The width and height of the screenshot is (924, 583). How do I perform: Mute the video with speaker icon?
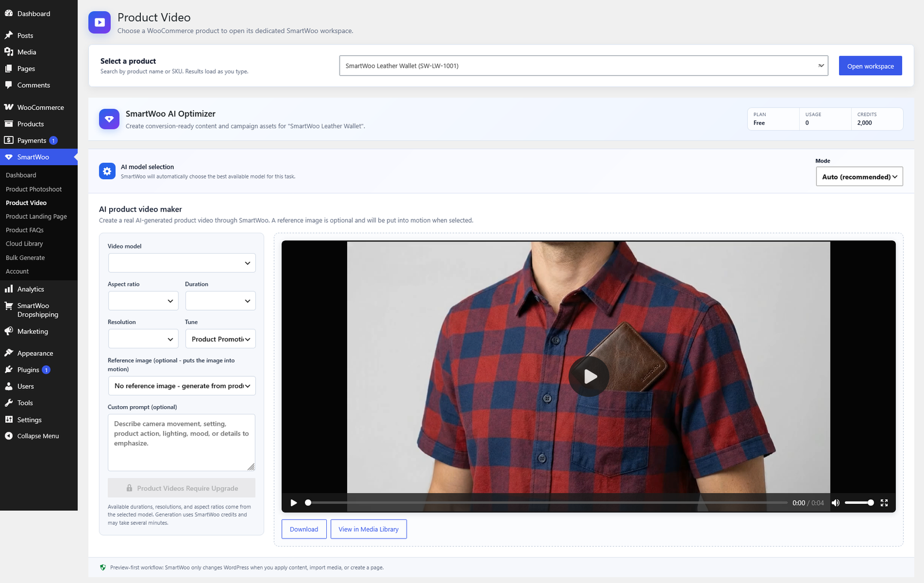point(835,503)
